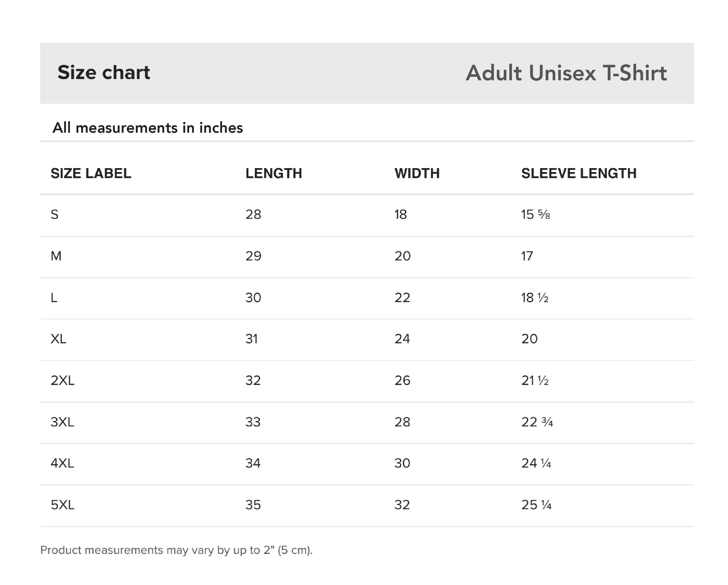Select the S size row label
The image size is (728, 585).
54,214
